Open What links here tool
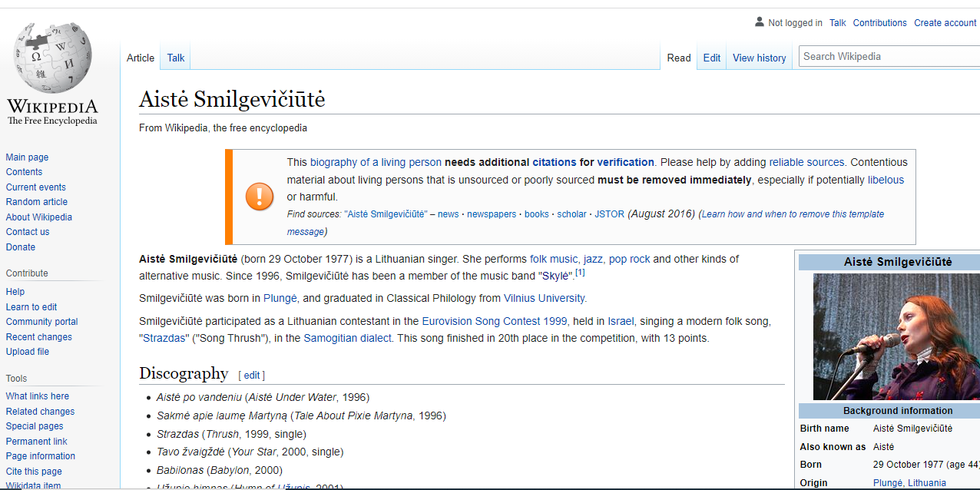The width and height of the screenshot is (980, 490). point(38,396)
